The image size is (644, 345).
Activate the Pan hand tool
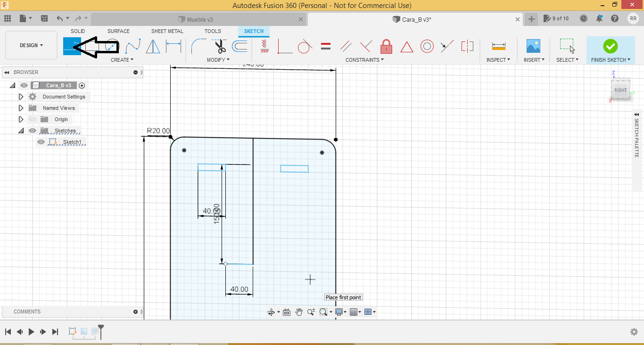tap(299, 312)
